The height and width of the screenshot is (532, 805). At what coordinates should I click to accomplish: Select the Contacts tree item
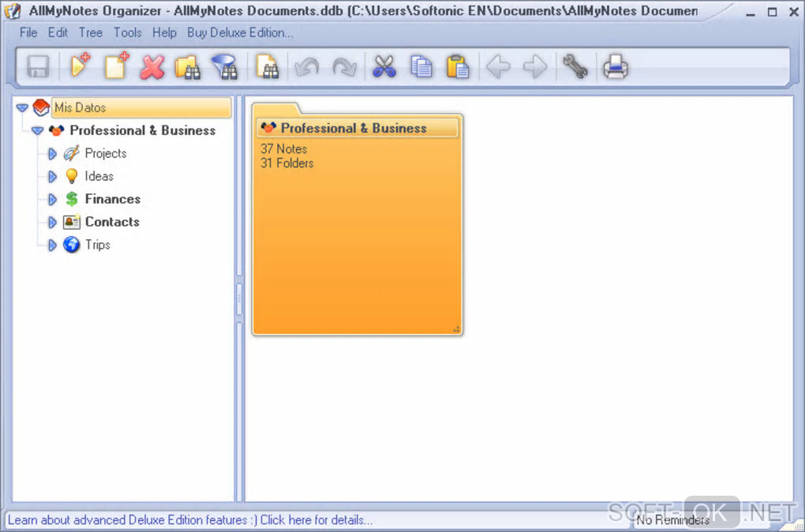click(112, 222)
